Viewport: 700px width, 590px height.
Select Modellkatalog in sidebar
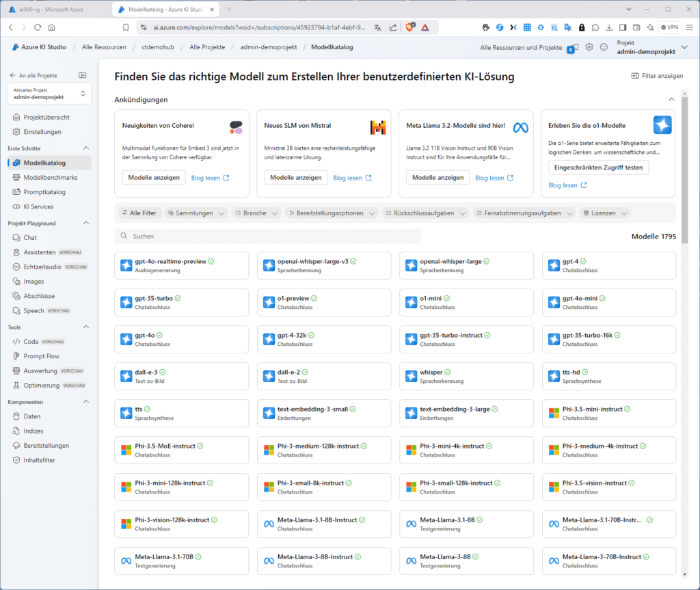coord(50,163)
